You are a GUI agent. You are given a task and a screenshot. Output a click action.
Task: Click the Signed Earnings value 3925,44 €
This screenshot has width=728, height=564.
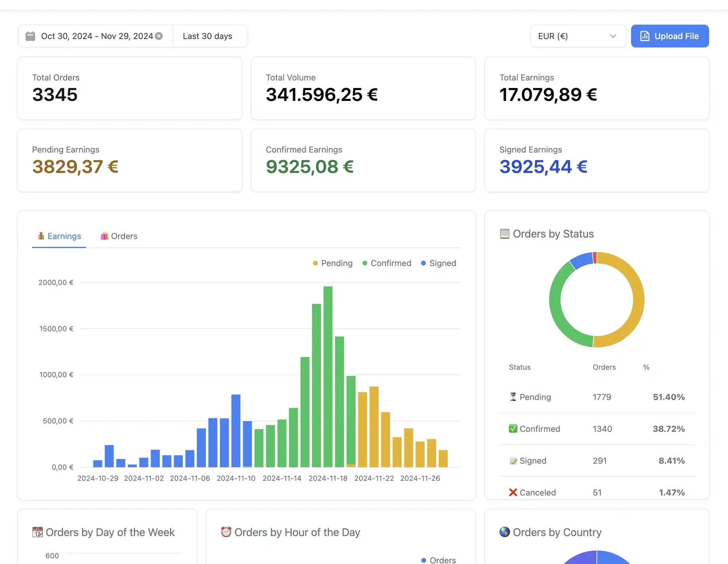point(543,167)
